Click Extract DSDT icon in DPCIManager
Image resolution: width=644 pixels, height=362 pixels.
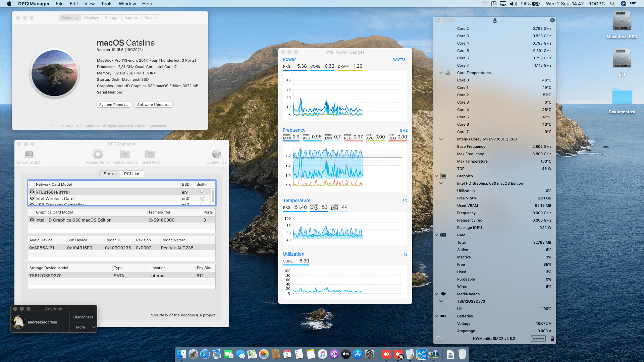[29, 154]
